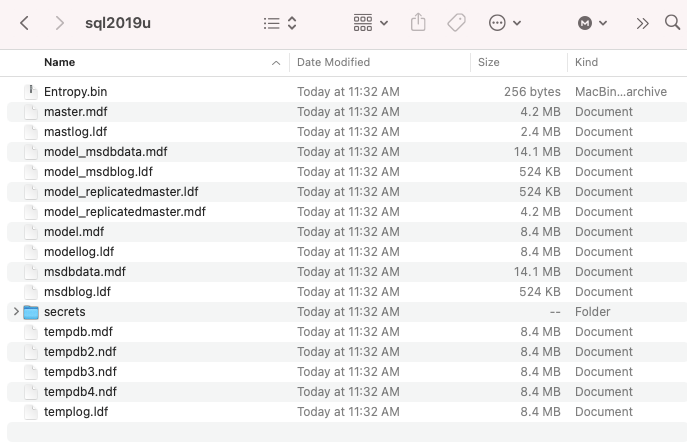This screenshot has height=443, width=687.
Task: Open the ellipsis Action menu
Action: pos(505,23)
